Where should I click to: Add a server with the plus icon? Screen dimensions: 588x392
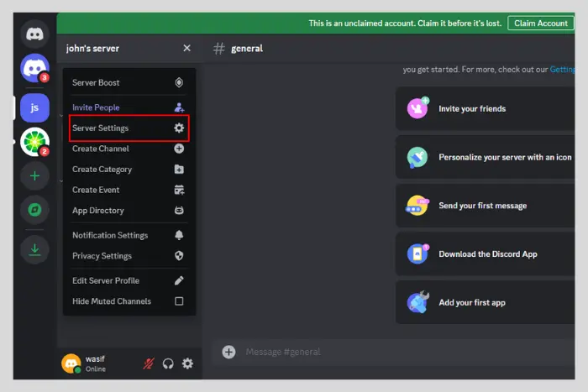coord(34,175)
